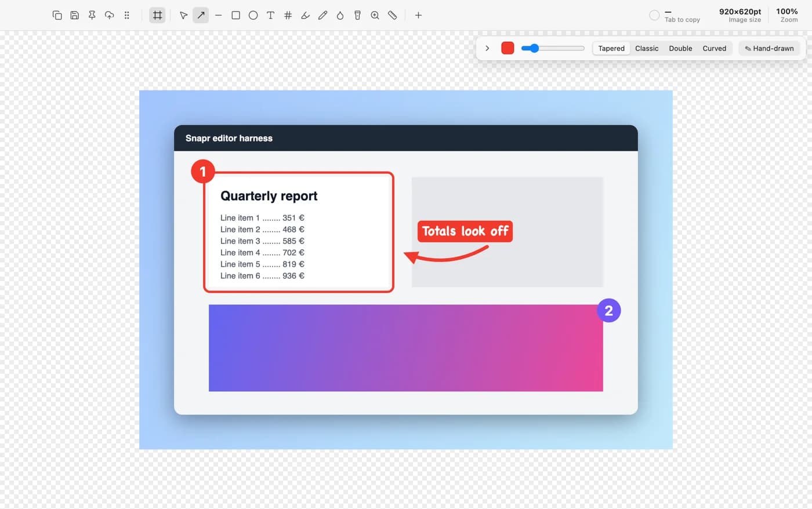This screenshot has height=509, width=812.
Task: Select the pointer selection tool
Action: tap(183, 15)
